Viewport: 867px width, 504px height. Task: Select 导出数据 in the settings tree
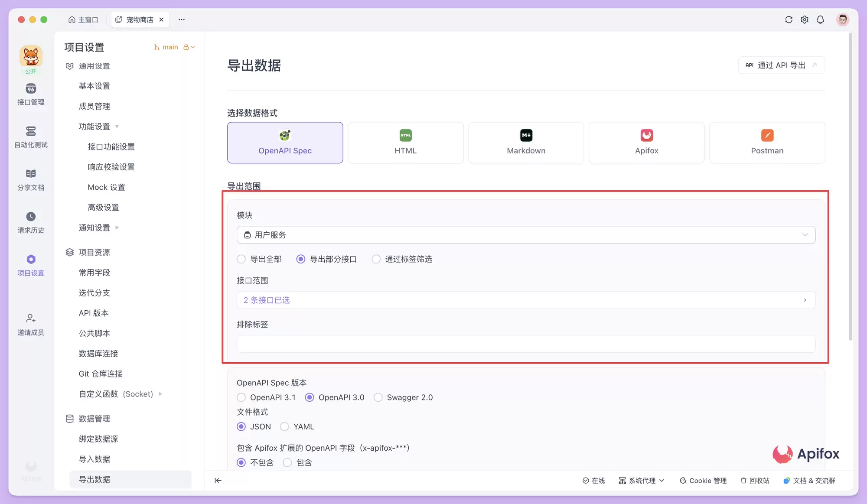click(x=130, y=479)
